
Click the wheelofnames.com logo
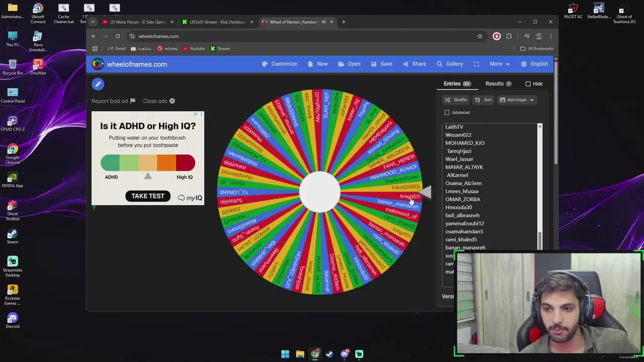[130, 64]
